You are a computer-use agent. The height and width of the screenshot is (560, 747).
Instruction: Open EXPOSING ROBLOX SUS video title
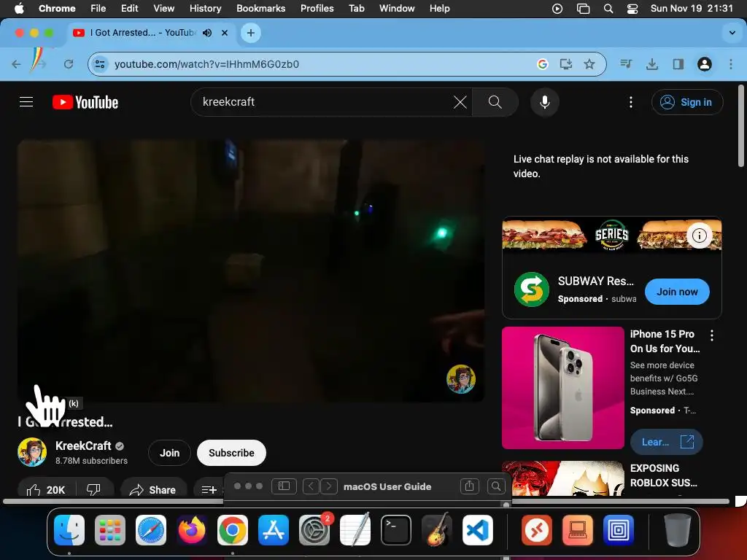coord(664,475)
